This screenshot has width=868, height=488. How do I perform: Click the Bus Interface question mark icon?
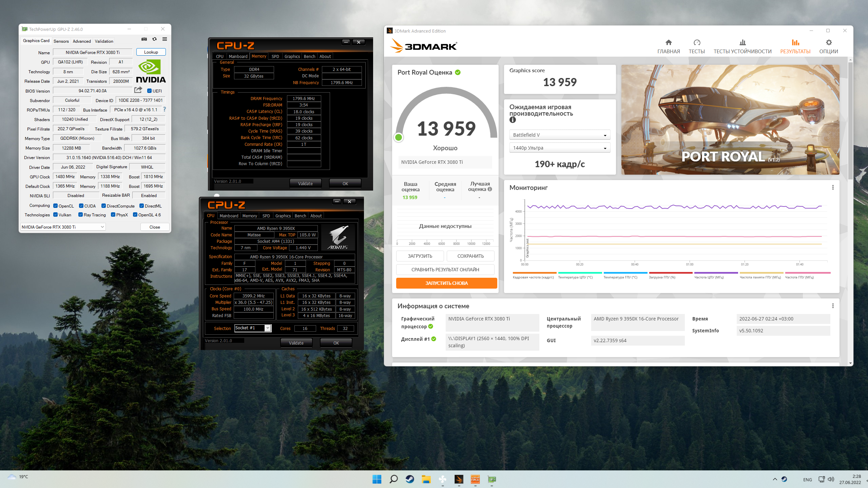(x=165, y=109)
